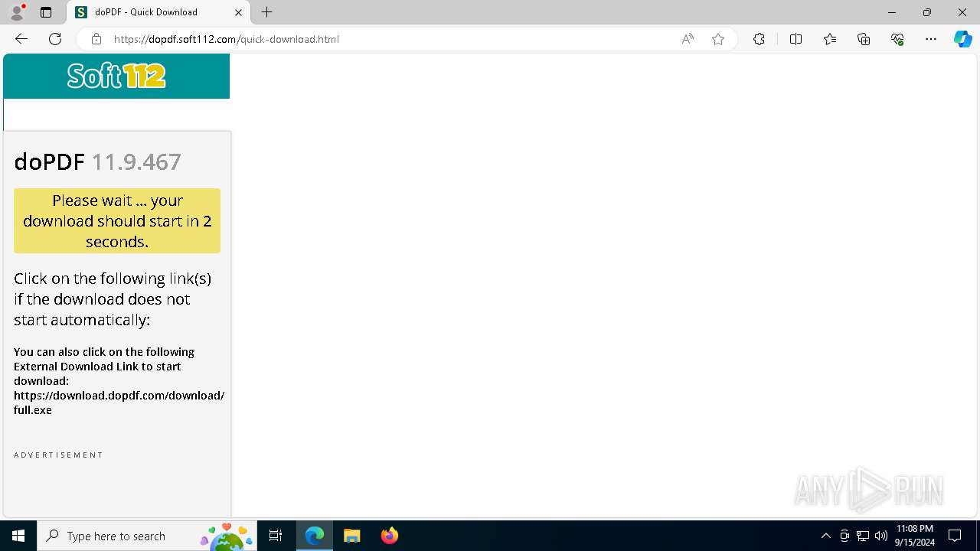Click the ADVERTISEMENT label
980x551 pixels.
tap(58, 455)
